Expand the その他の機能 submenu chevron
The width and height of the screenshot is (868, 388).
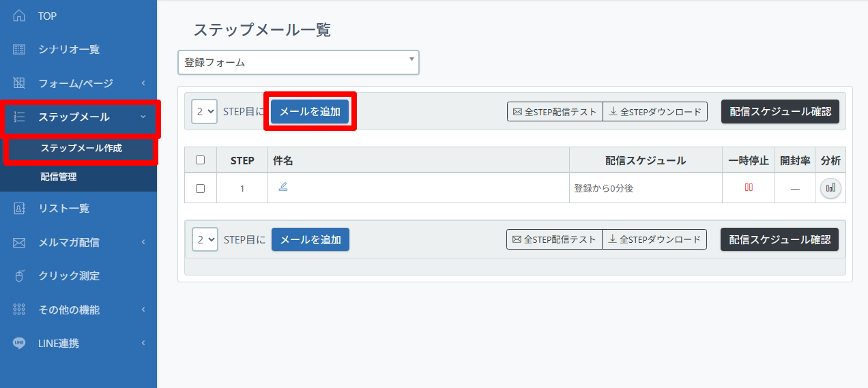pos(143,310)
